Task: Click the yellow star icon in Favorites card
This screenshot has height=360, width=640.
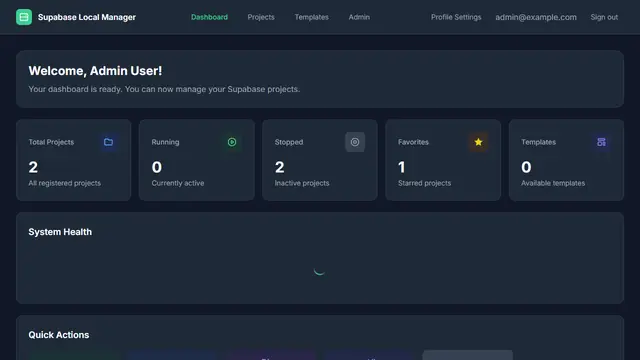Action: tap(478, 142)
